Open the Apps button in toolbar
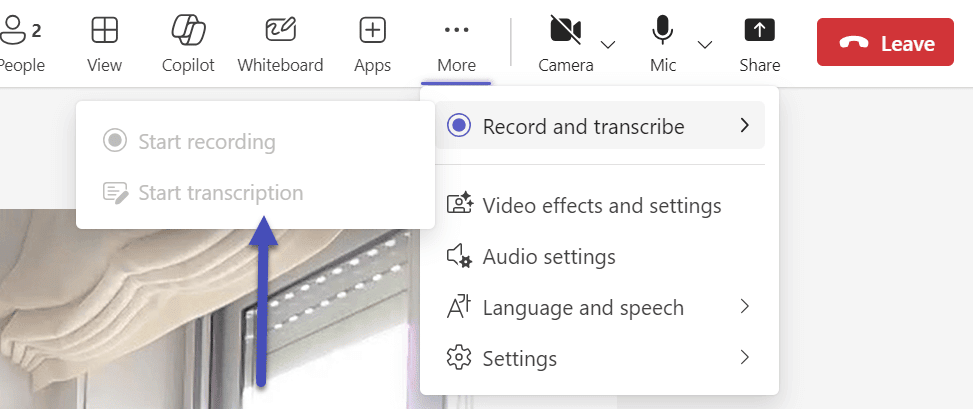Viewport: 973px width, 409px height. coord(372,44)
